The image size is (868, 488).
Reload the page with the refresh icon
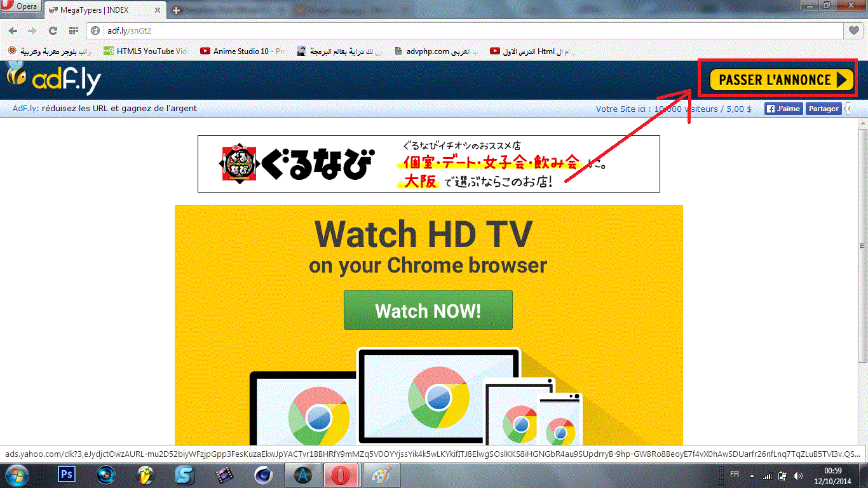[x=53, y=30]
